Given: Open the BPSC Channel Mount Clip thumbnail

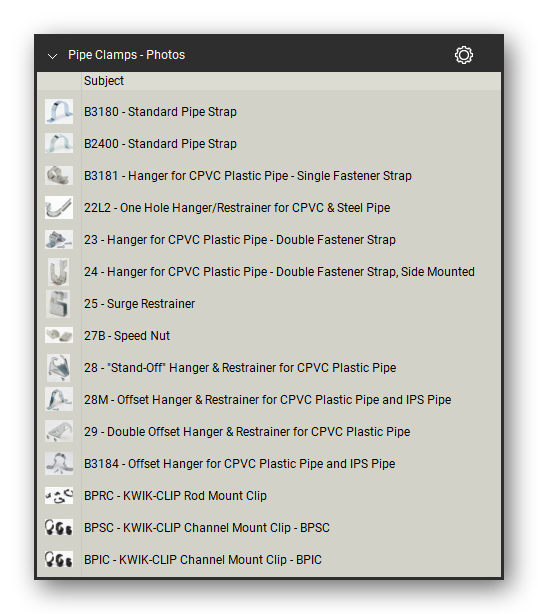Looking at the screenshot, I should [59, 527].
